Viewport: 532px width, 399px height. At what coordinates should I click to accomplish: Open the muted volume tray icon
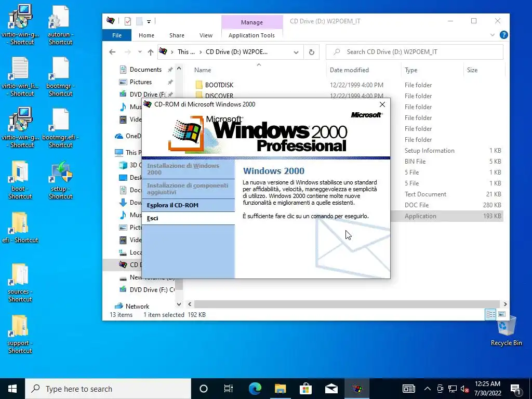(464, 389)
